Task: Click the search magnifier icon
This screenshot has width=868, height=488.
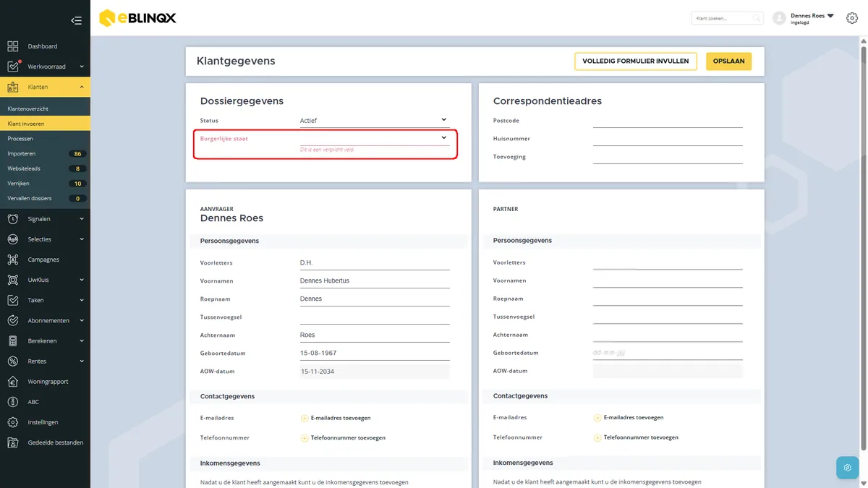Action: click(x=757, y=18)
